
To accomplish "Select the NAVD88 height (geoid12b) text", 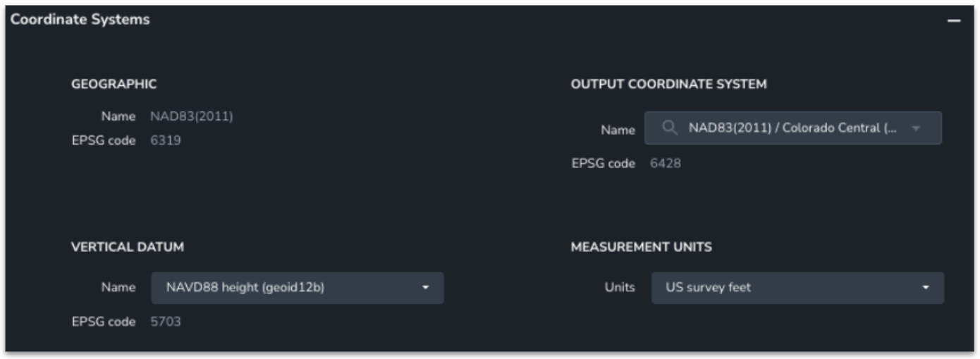I will point(245,288).
